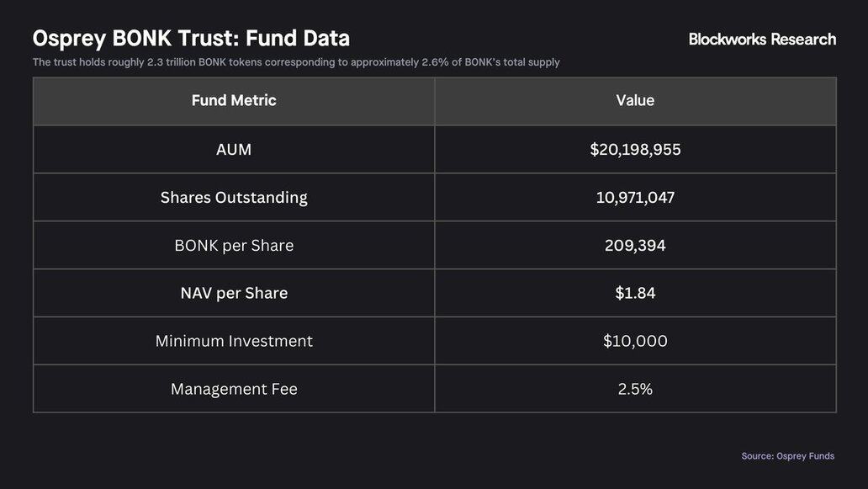Image resolution: width=868 pixels, height=489 pixels.
Task: Click the $1.84 NAV value
Action: tap(635, 294)
